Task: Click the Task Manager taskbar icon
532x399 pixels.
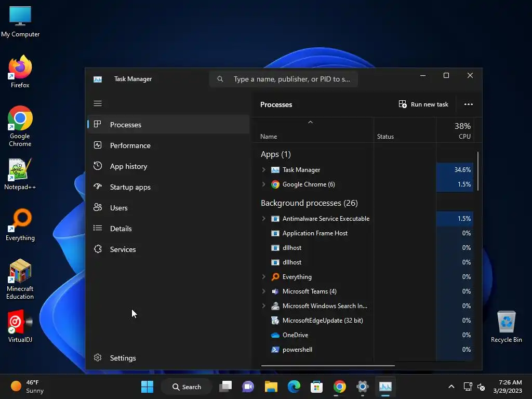Action: 385,387
